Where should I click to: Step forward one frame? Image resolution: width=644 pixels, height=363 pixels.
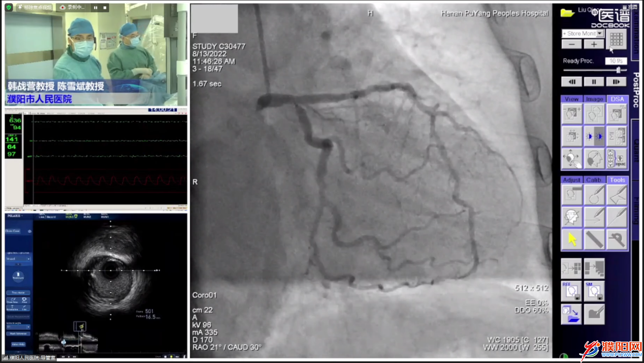[616, 82]
